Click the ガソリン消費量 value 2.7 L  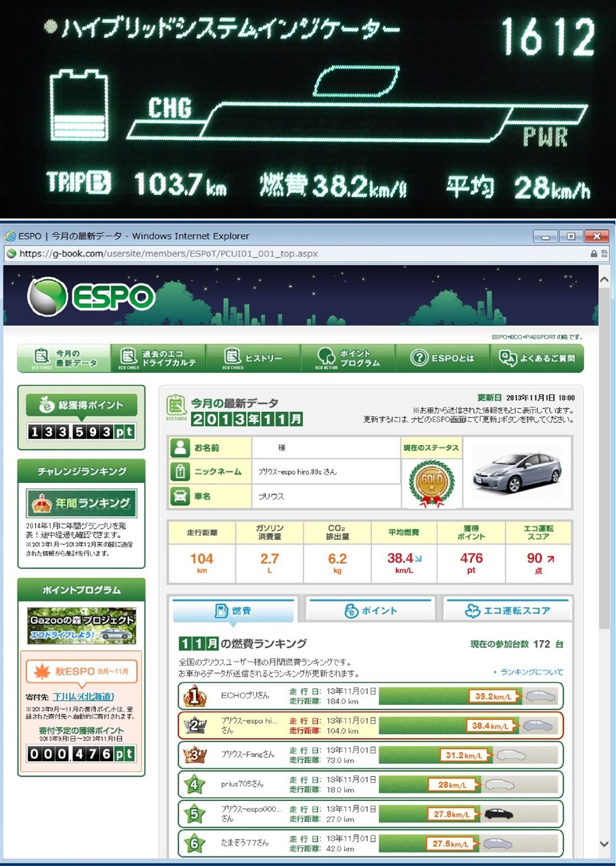pyautogui.click(x=269, y=562)
